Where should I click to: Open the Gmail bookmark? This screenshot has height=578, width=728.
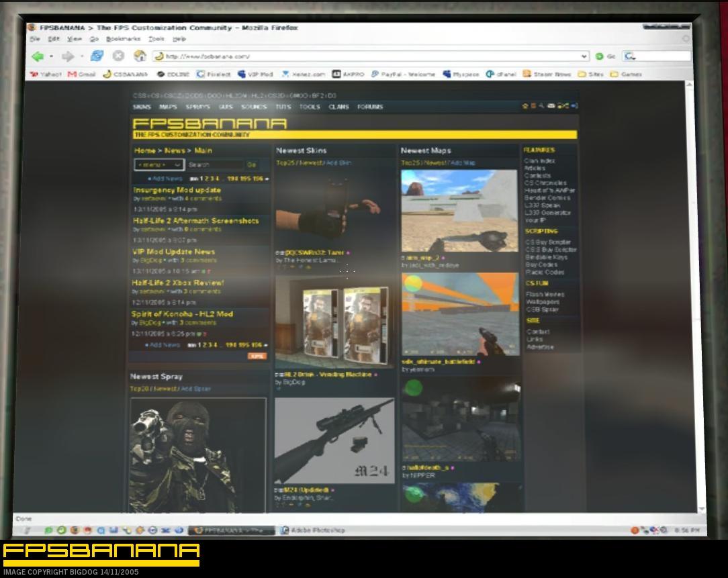click(82, 74)
